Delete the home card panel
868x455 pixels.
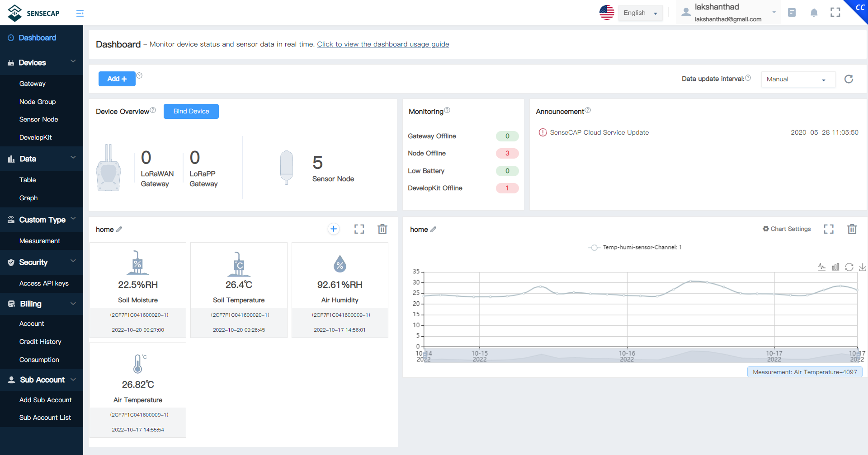point(382,229)
